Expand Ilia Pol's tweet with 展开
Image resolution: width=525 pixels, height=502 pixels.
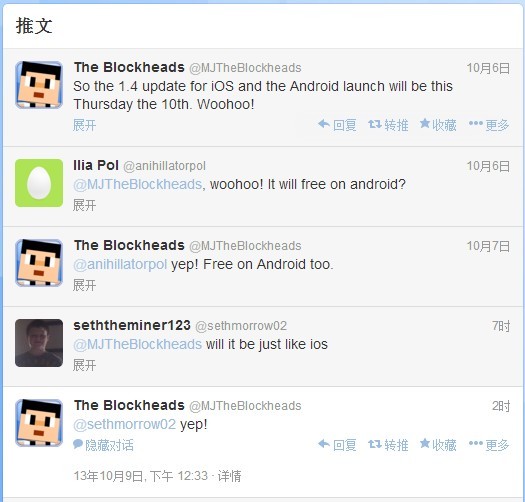pyautogui.click(x=84, y=205)
